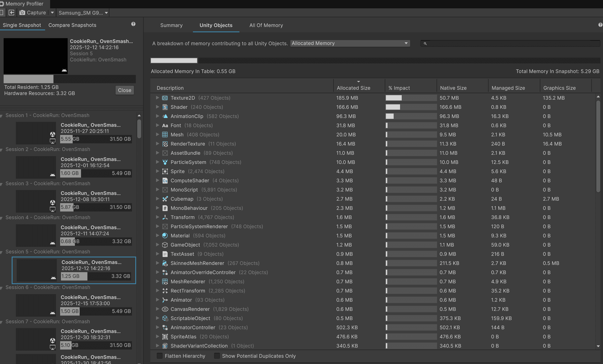Expand the MonoScript row

(x=157, y=190)
